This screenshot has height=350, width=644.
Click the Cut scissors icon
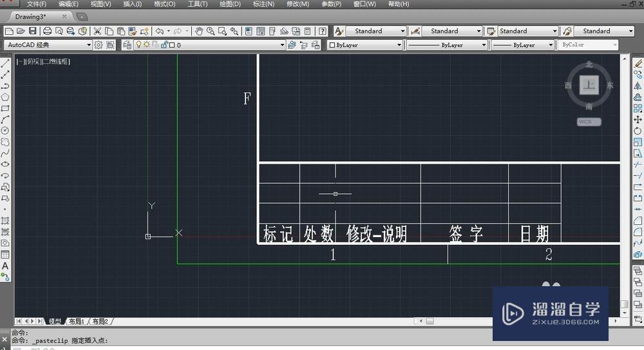97,31
